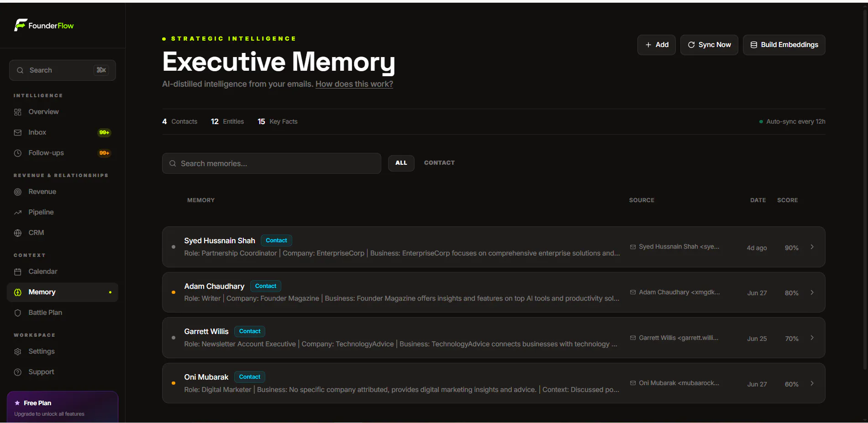Select Battle Plan in sidebar
This screenshot has height=423, width=868.
point(63,313)
